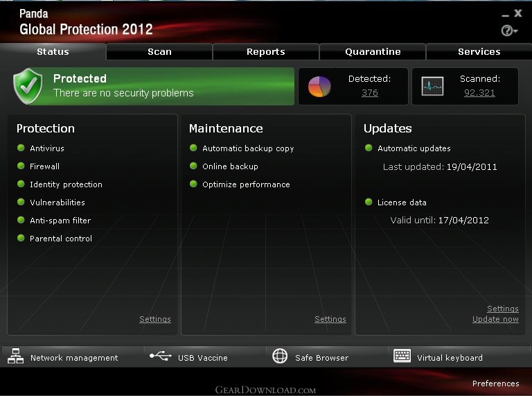Screen dimensions: 532x396
Task: Open Protection Settings link
Action: (x=155, y=319)
